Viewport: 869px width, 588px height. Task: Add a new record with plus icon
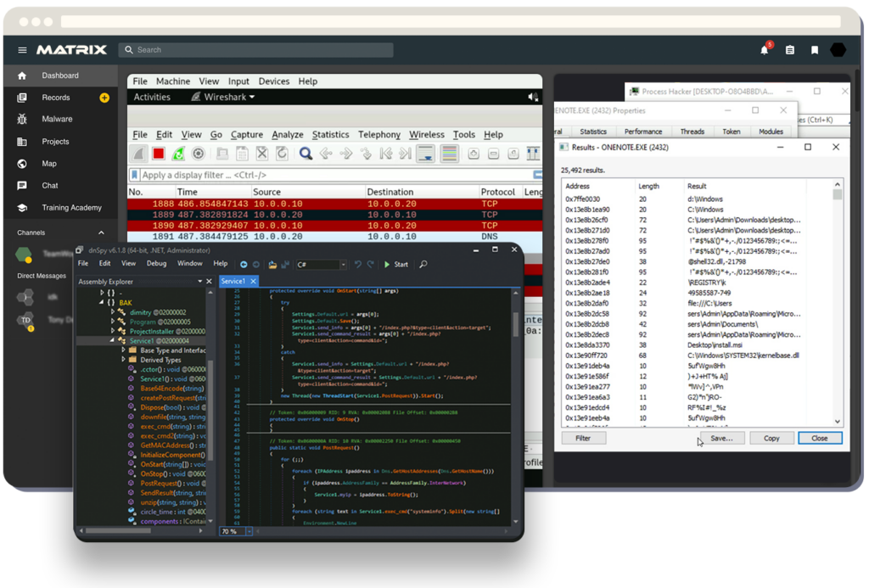(x=104, y=98)
